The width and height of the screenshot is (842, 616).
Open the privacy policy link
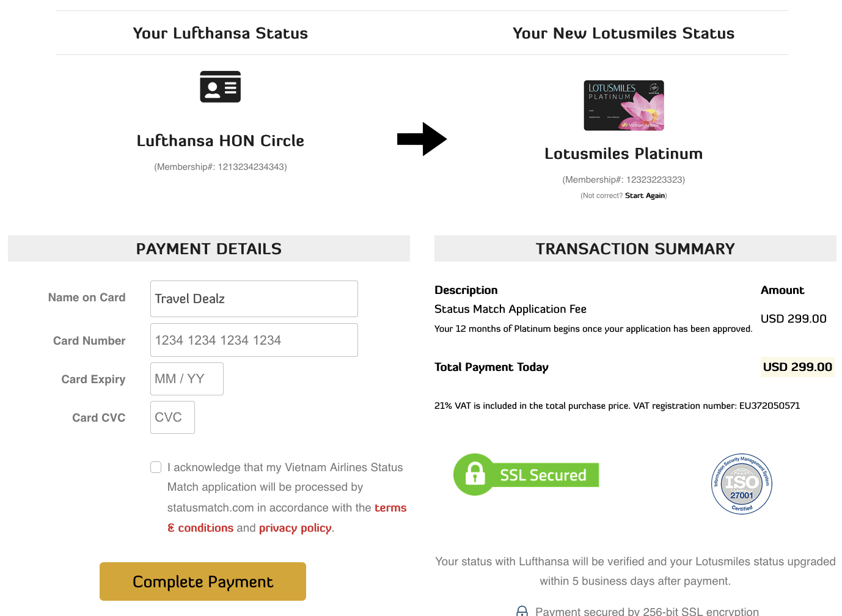point(295,528)
